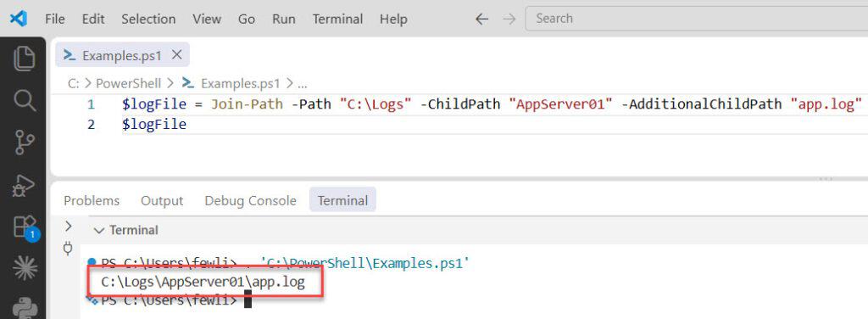Open the Selection menu

(x=148, y=19)
